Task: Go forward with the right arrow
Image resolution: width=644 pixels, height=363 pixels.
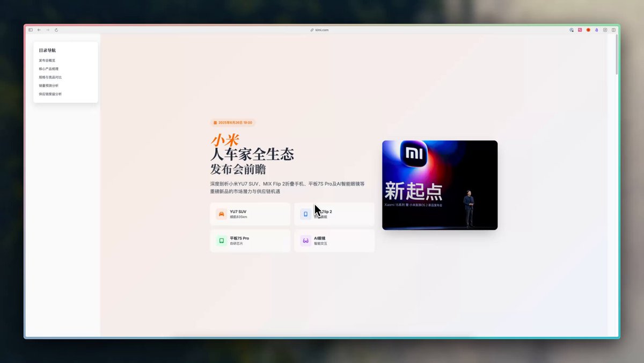Action: coord(48,30)
